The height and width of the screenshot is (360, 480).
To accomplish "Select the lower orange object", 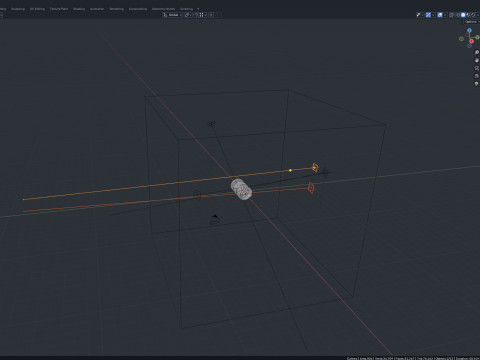I will coord(311,188).
